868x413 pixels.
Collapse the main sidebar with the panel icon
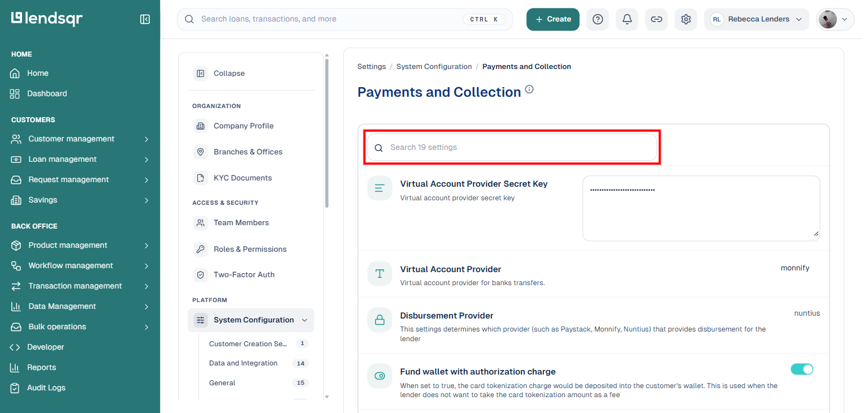click(145, 19)
